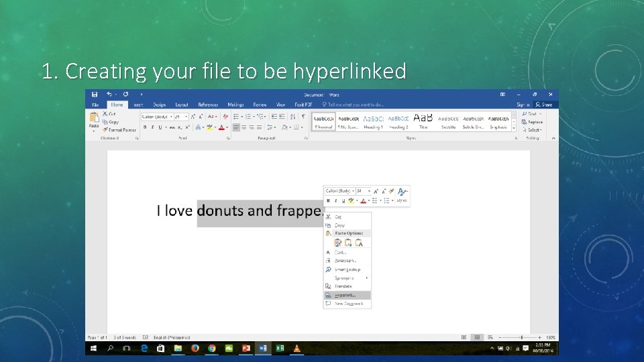Viewport: 644px width, 362px height.
Task: Toggle Underline in the ribbon Font group
Action: [x=160, y=127]
